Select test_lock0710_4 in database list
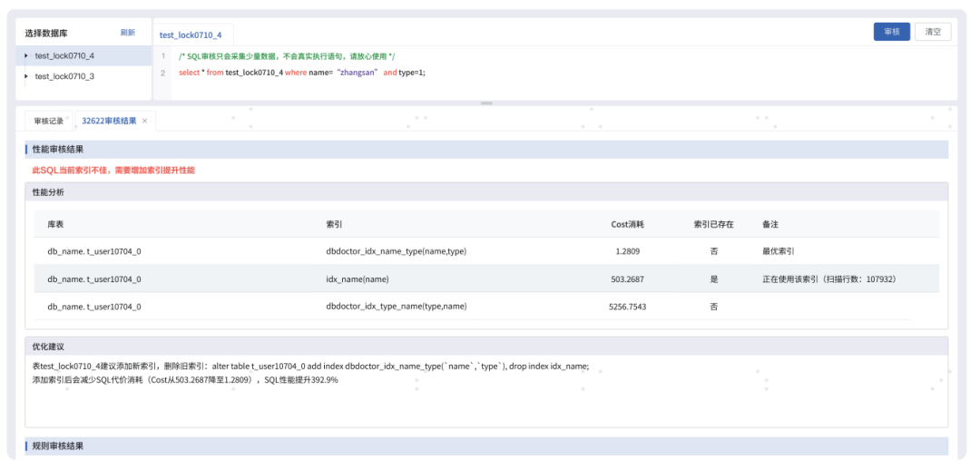The width and height of the screenshot is (980, 470). point(83,55)
